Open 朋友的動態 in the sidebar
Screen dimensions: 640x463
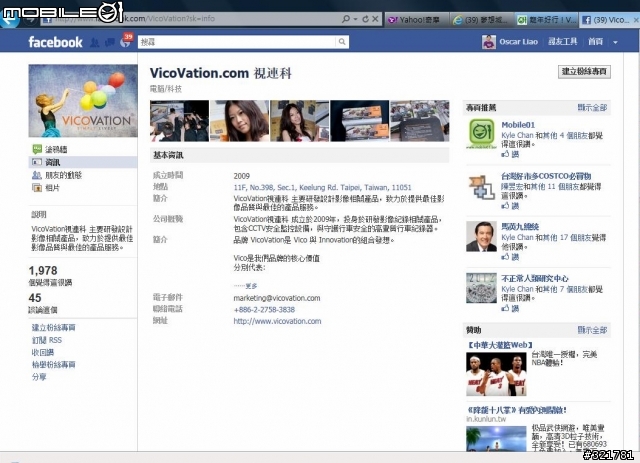pyautogui.click(x=63, y=175)
